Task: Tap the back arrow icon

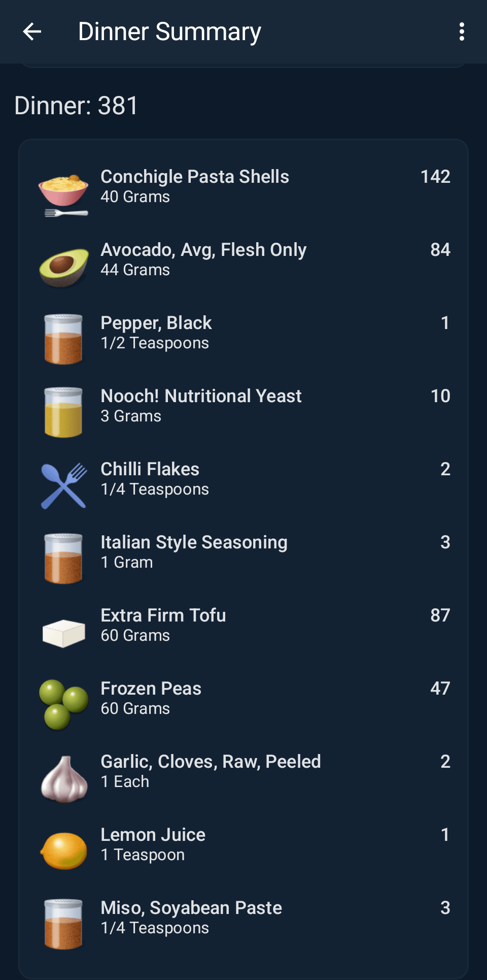Action: tap(32, 31)
